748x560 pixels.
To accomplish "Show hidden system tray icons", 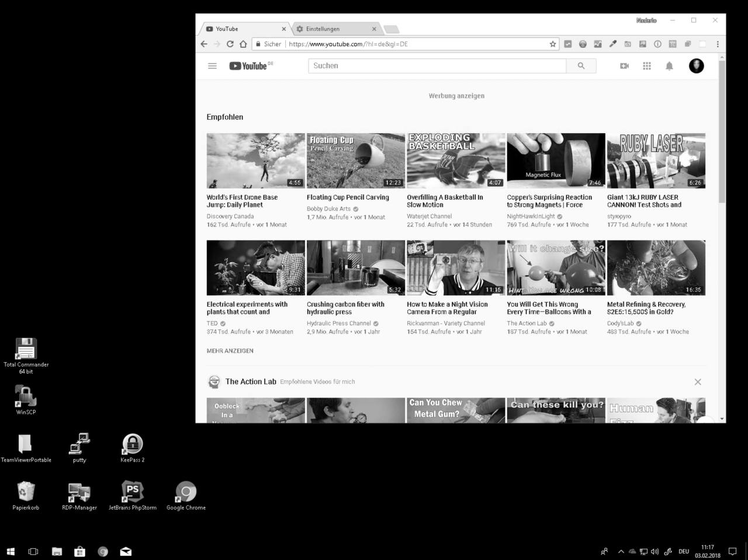I will [x=621, y=551].
